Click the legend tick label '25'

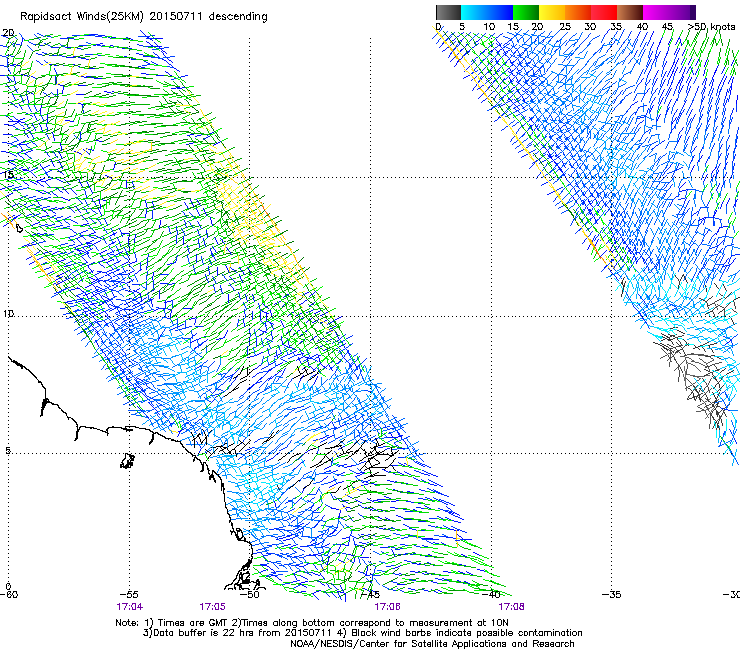[565, 27]
